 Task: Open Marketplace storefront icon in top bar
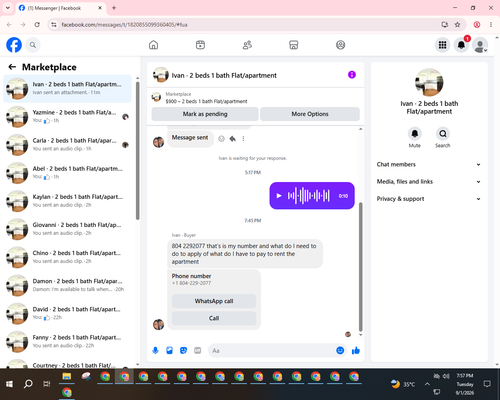[294, 45]
